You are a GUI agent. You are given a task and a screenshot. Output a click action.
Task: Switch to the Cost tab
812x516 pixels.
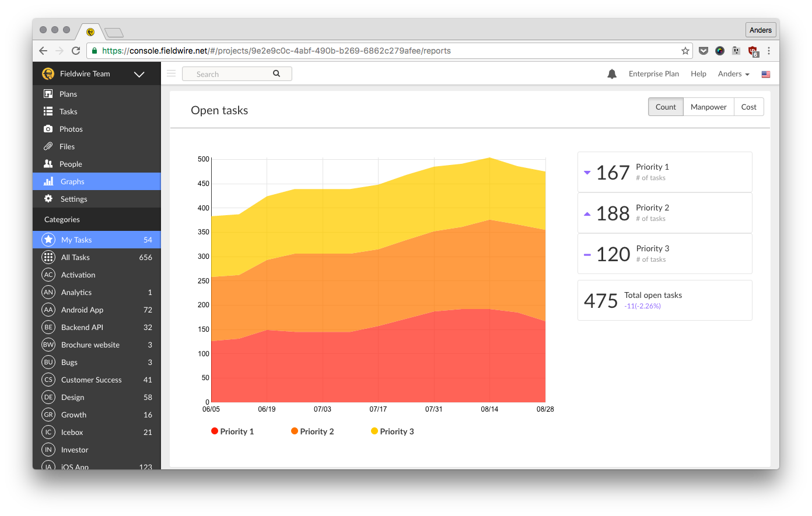click(x=748, y=107)
